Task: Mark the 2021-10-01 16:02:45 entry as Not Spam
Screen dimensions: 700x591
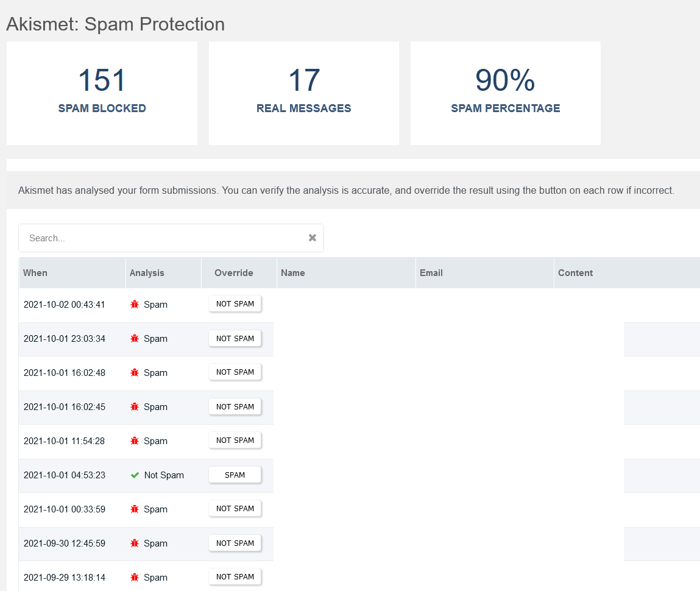Action: [235, 407]
